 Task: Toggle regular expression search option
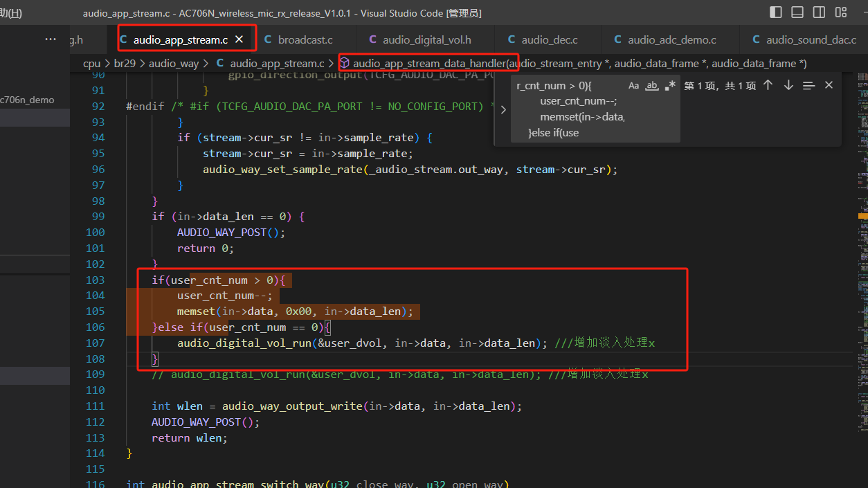click(669, 86)
